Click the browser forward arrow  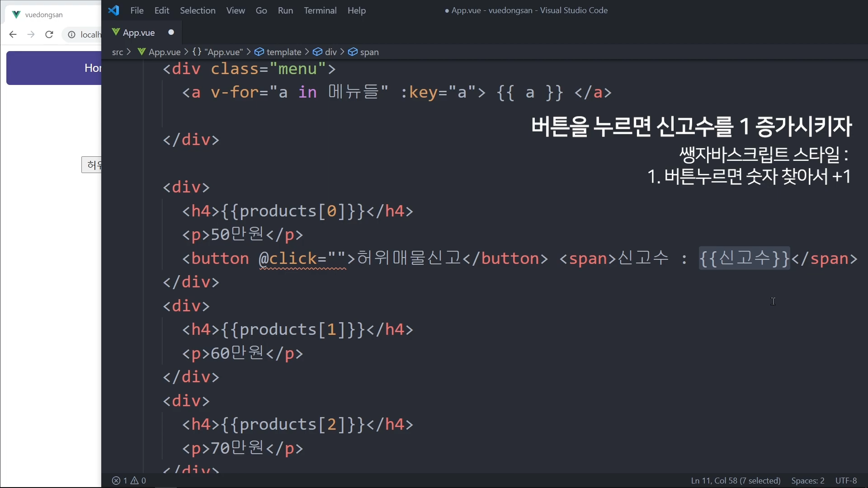point(31,34)
